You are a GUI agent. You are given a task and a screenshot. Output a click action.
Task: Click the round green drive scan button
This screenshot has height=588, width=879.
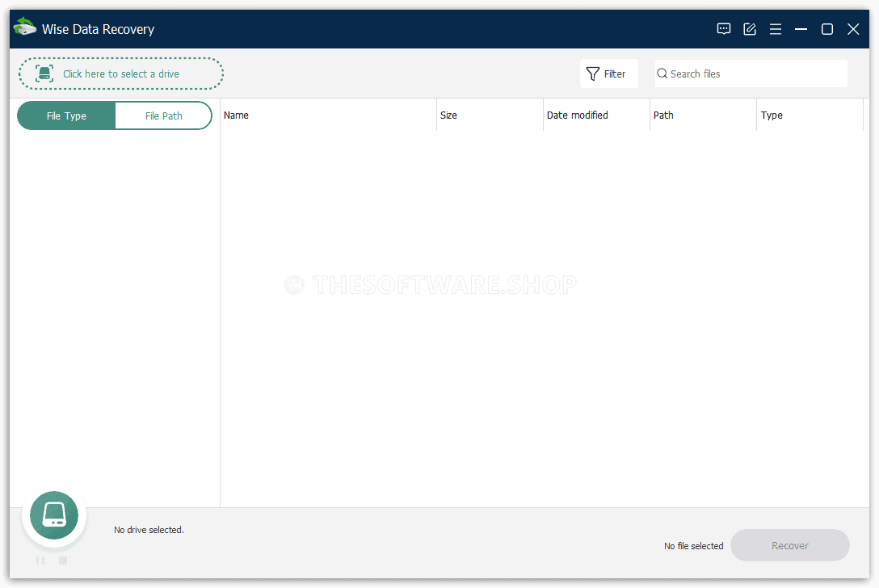pos(54,515)
